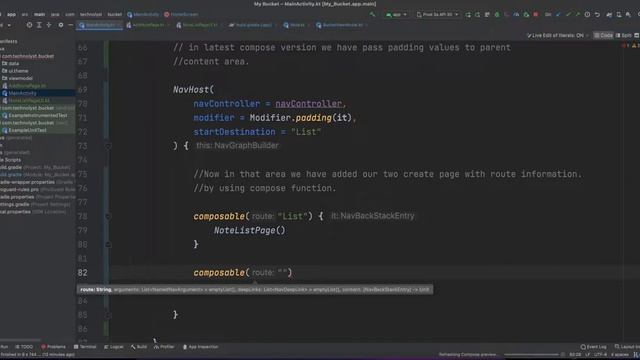Click the Profile app icon
This screenshot has width=640, height=360.
point(516,14)
